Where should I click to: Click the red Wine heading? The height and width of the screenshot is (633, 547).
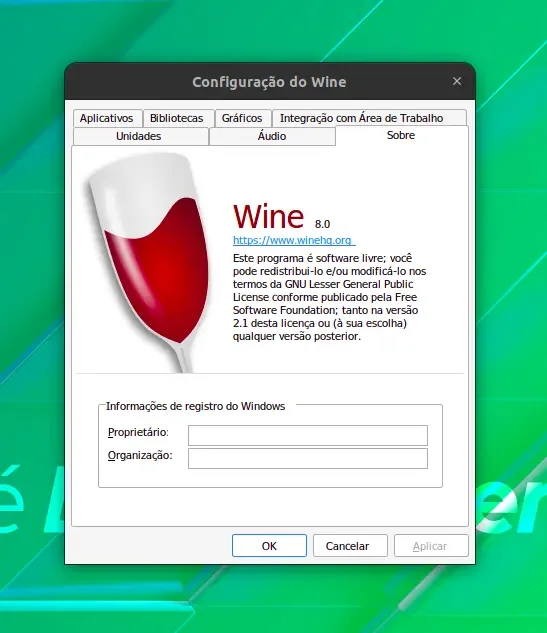(268, 216)
